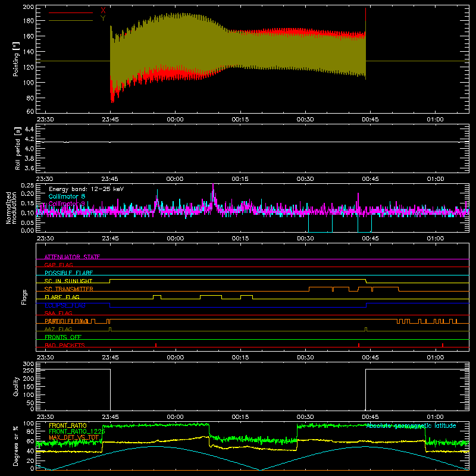This screenshot has width=476, height=476.
Task: Select the cyan 'Collimator 8' legend entry
Action: 67,196
